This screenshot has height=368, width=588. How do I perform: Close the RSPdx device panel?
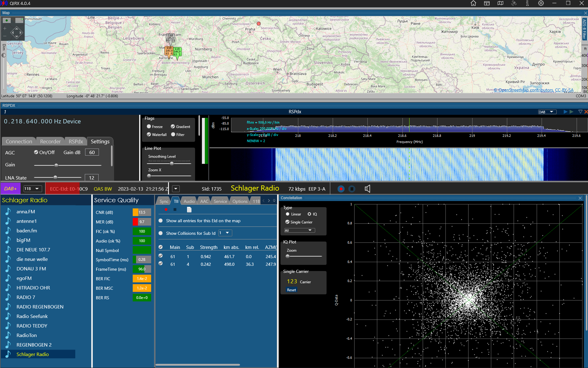point(586,112)
